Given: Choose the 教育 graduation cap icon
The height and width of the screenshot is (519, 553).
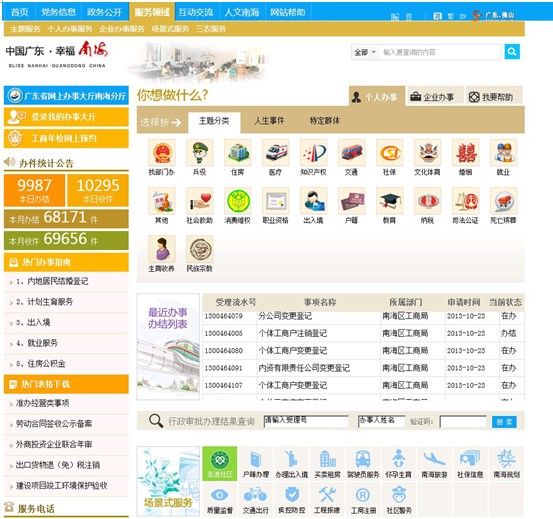Looking at the screenshot, I should (x=390, y=201).
